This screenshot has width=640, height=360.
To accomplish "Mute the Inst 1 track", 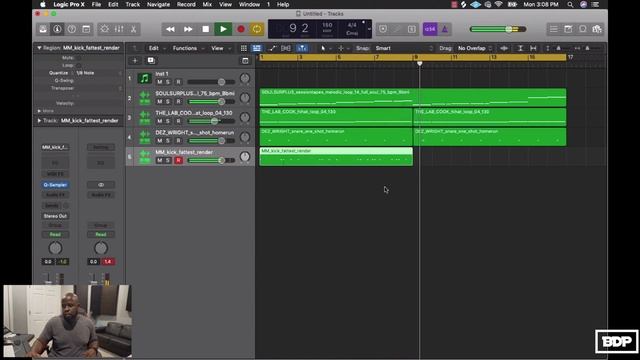I will (160, 82).
